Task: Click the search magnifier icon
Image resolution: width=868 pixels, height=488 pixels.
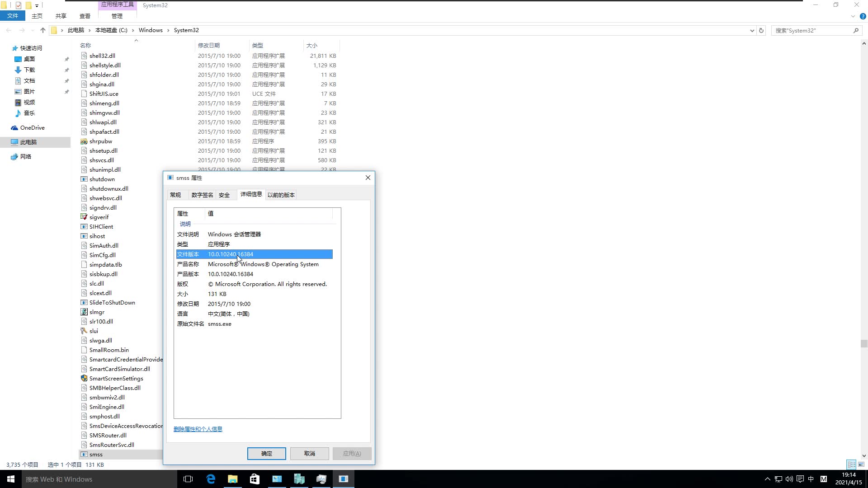Action: tap(856, 30)
